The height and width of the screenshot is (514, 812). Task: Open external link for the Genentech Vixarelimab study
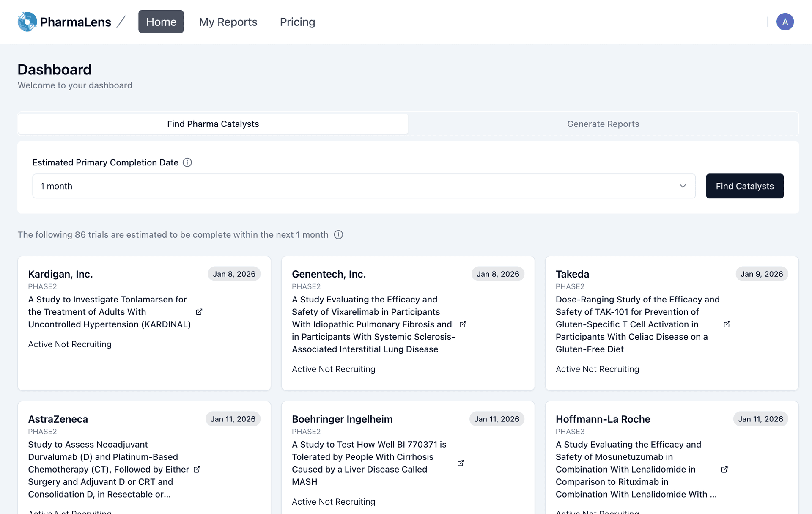pos(463,324)
